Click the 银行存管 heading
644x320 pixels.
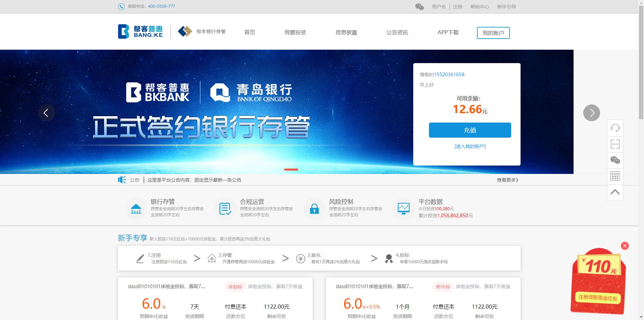[x=163, y=201]
